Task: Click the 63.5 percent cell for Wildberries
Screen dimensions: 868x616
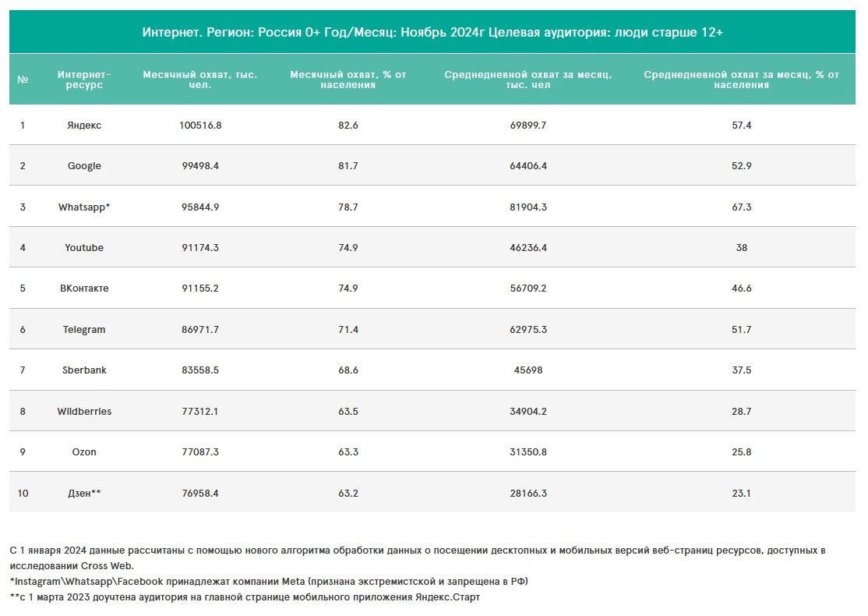Action: click(x=348, y=412)
